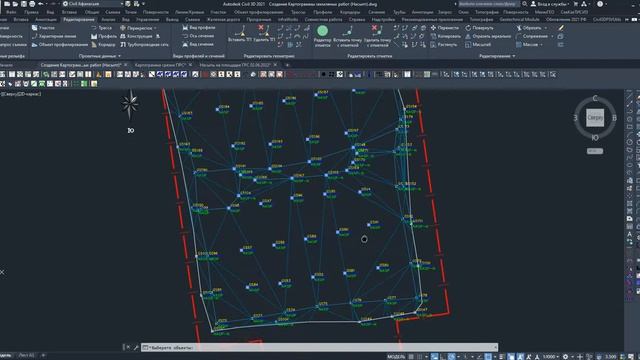Screen dimensions: 640x360
Task: Click Объект профилирования ribbon button
Action: (60, 44)
